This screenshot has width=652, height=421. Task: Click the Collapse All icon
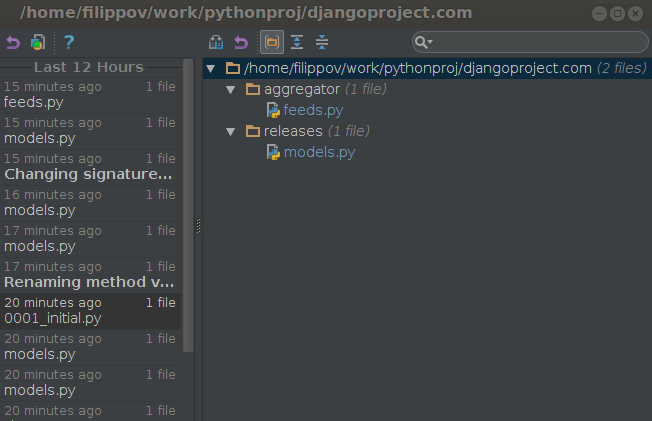(322, 42)
